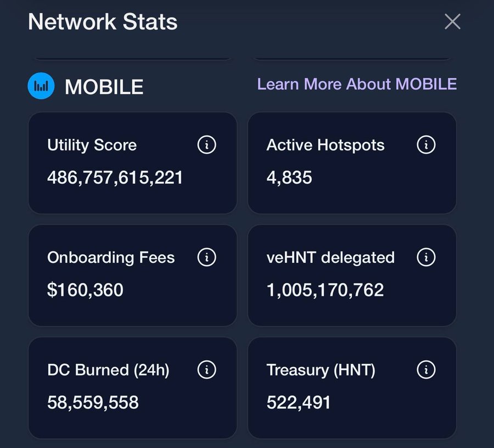Select the DC Burned (24h) label
The width and height of the screenshot is (494, 448).
tap(108, 370)
